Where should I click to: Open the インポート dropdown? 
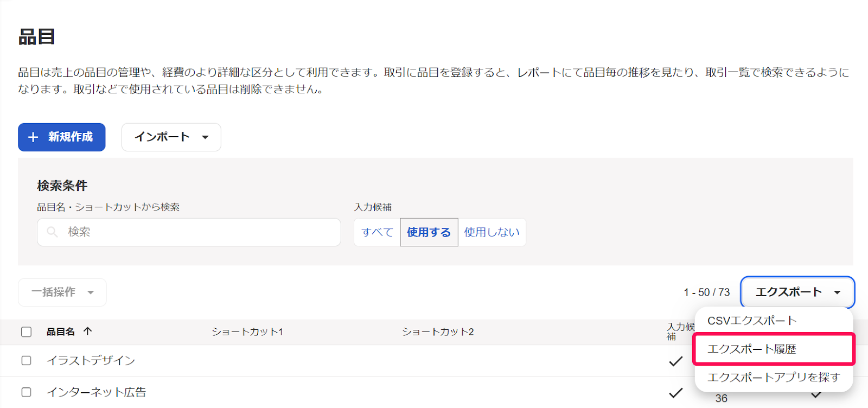(x=171, y=137)
